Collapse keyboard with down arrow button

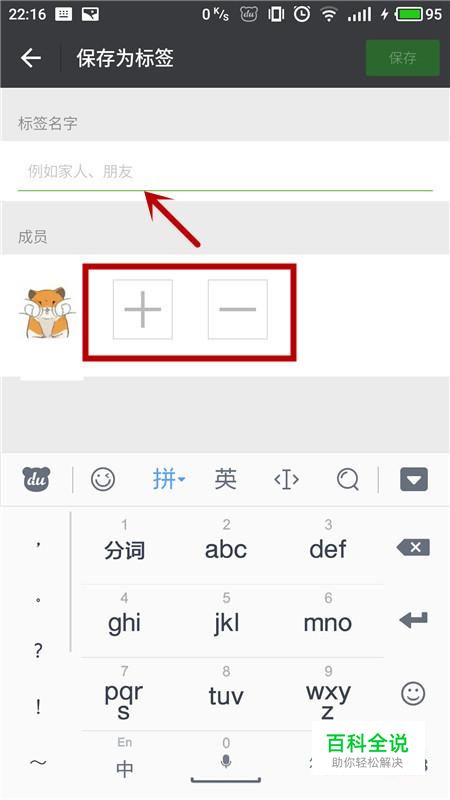point(414,480)
